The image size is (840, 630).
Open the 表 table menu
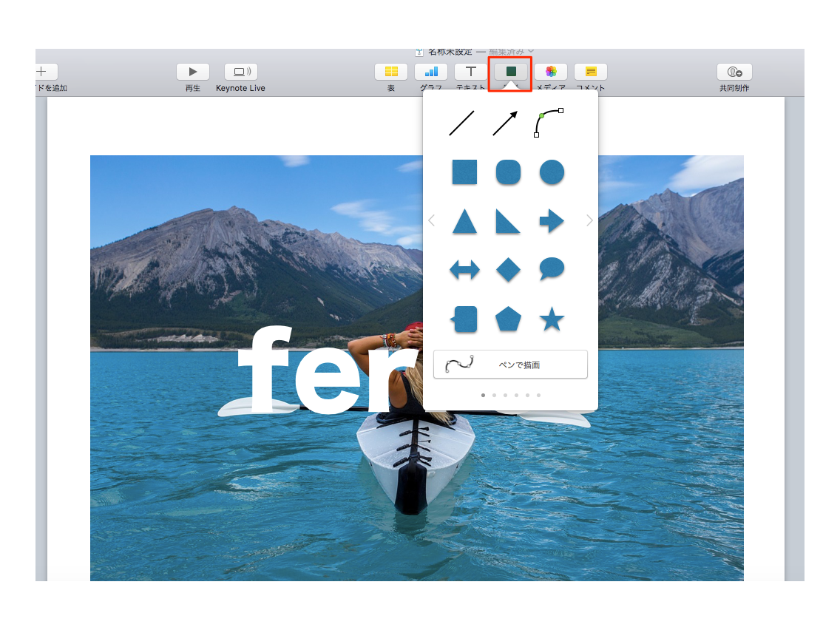(391, 72)
